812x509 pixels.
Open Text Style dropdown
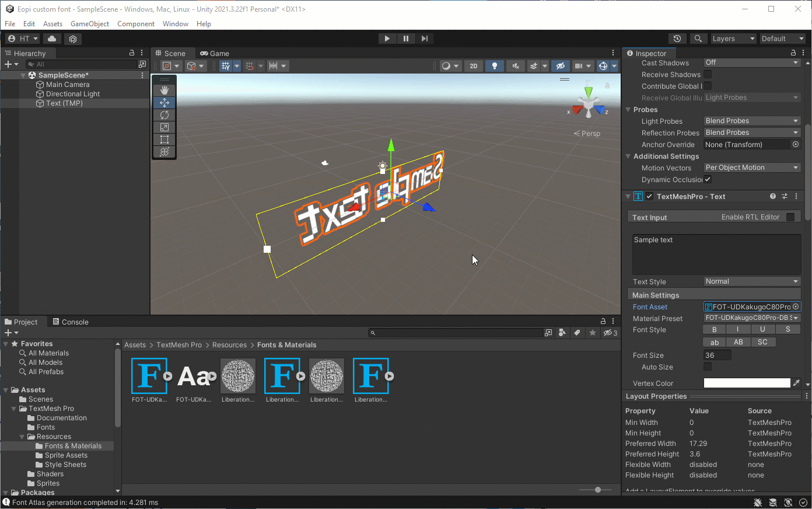coord(752,281)
